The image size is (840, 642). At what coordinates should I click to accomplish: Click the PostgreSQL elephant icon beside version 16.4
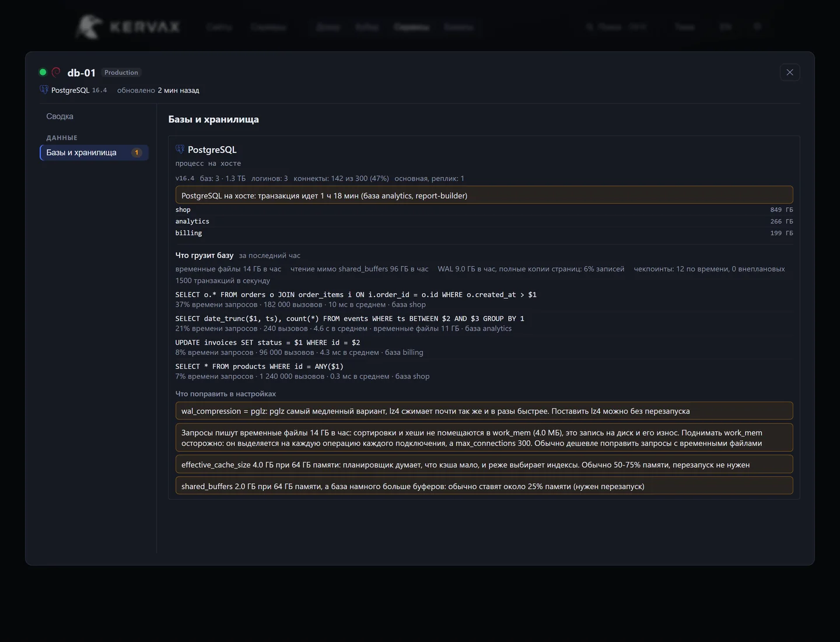click(x=44, y=90)
